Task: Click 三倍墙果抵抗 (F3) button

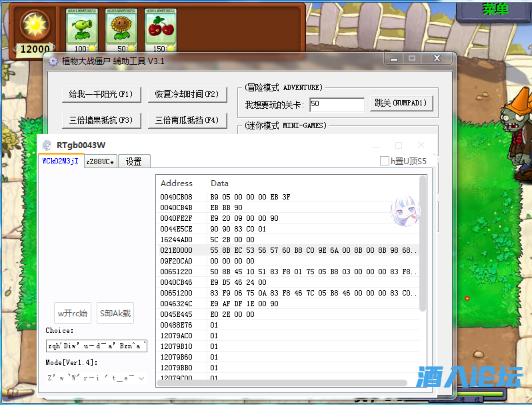Action: [101, 121]
